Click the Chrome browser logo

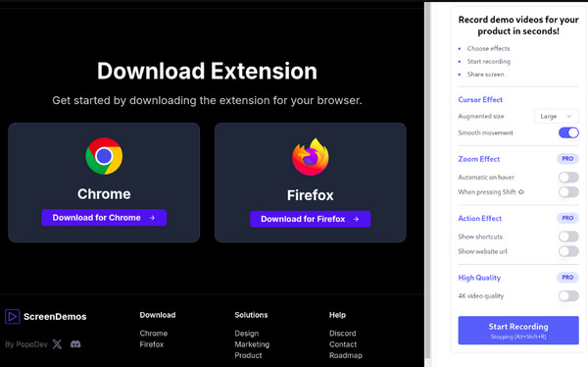(104, 156)
